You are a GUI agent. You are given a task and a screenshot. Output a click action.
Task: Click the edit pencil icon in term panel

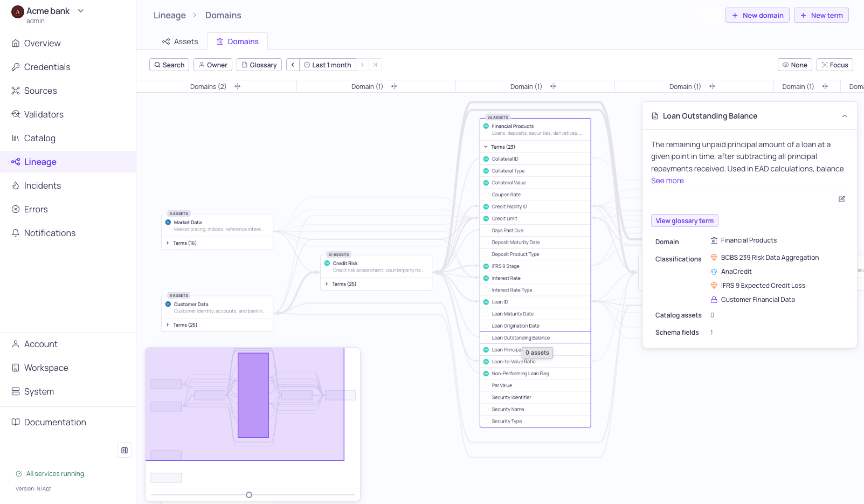tap(841, 199)
